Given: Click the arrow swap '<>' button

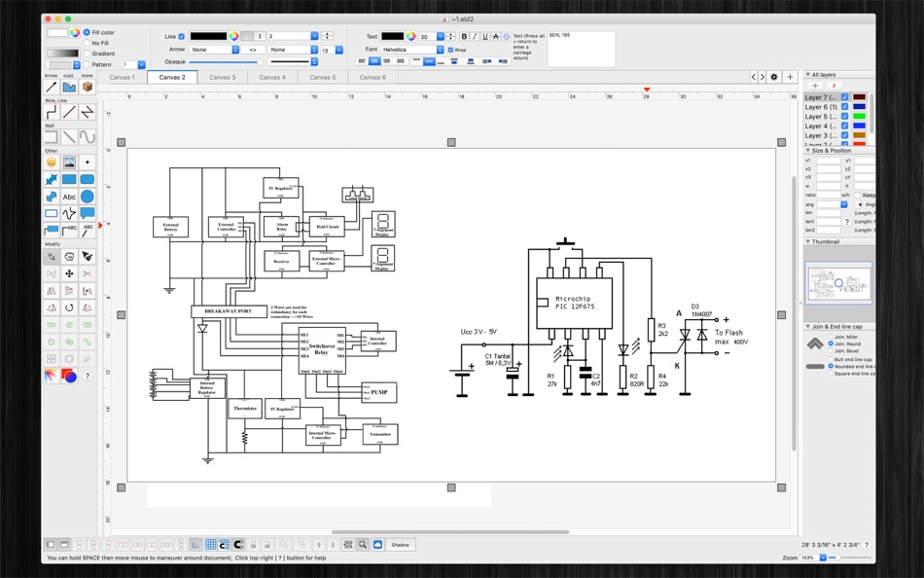Looking at the screenshot, I should [253, 50].
